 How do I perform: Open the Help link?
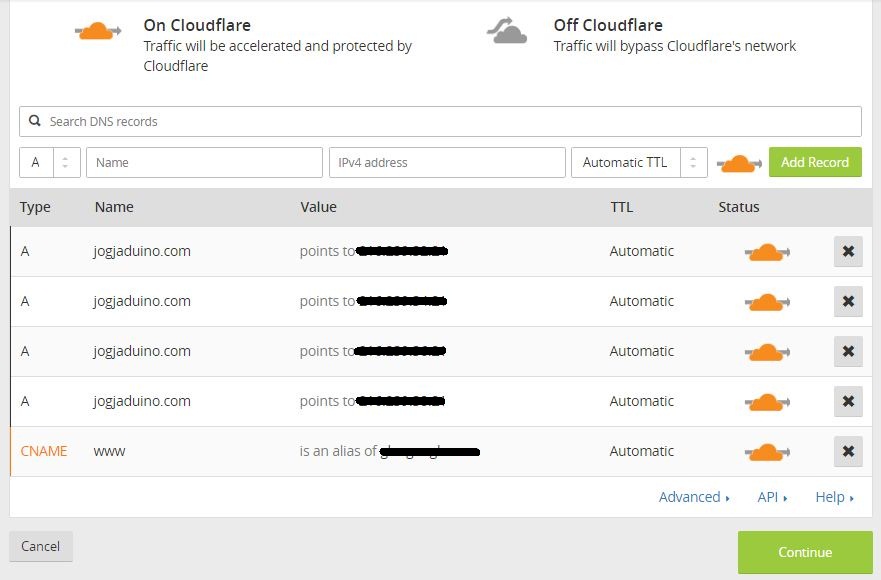[x=834, y=497]
